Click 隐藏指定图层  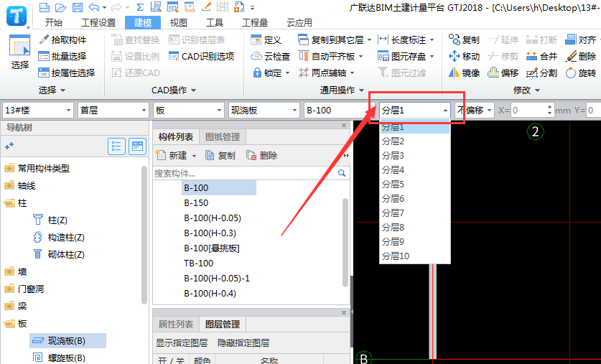[243, 343]
